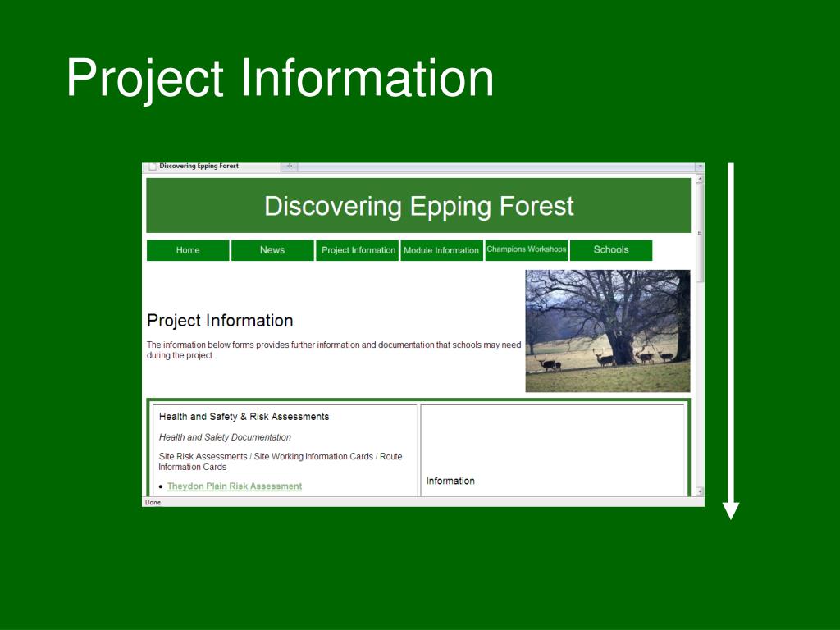Open the News navigation button
This screenshot has width=840, height=630.
(272, 250)
